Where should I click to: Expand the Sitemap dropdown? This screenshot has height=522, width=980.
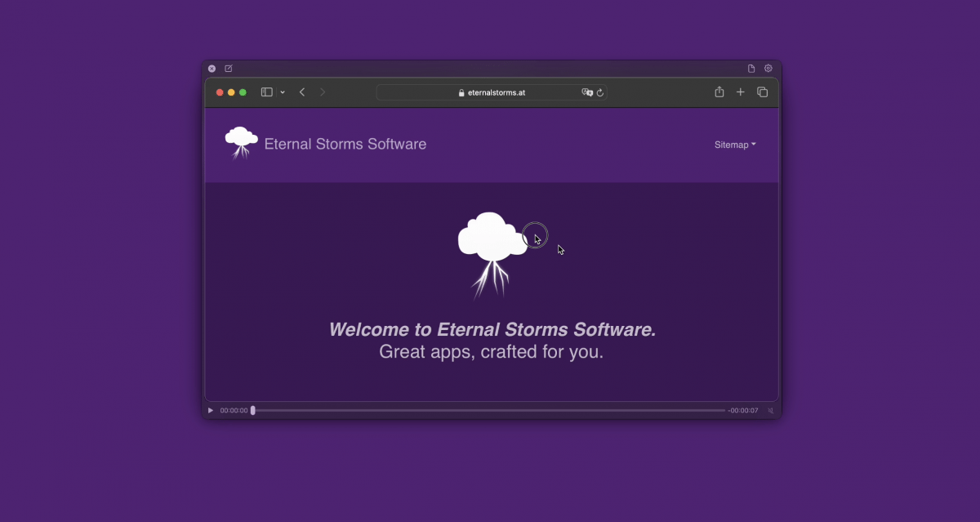click(735, 145)
